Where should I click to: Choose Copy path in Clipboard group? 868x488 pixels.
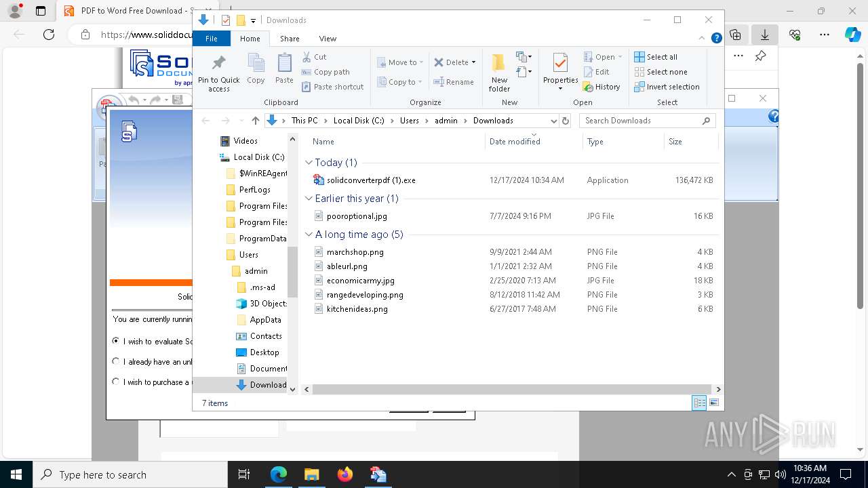click(325, 72)
